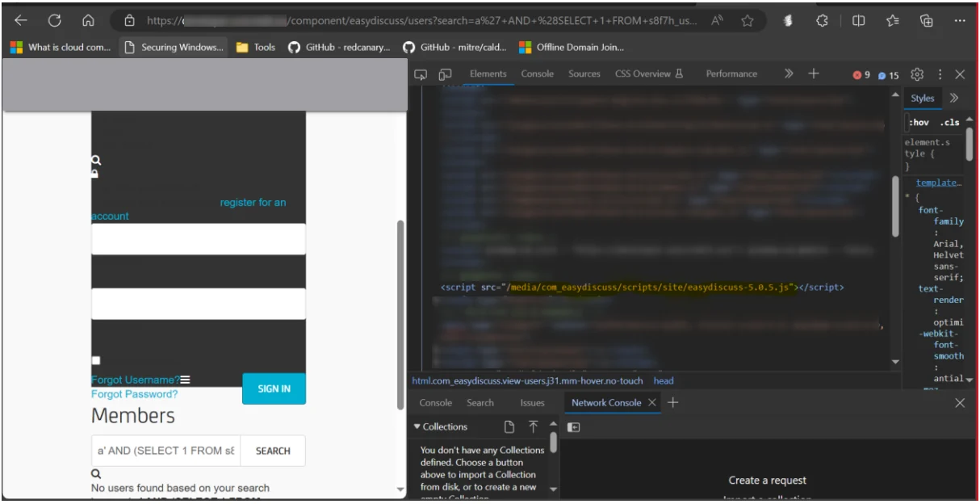Screen dimensions: 980x504
Task: Open the Performance tab
Action: (731, 73)
